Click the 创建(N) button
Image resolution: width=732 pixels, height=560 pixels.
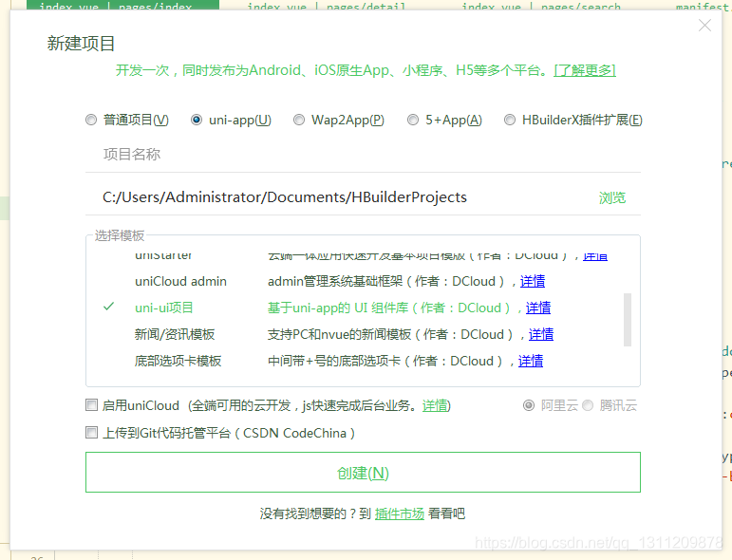coord(363,473)
